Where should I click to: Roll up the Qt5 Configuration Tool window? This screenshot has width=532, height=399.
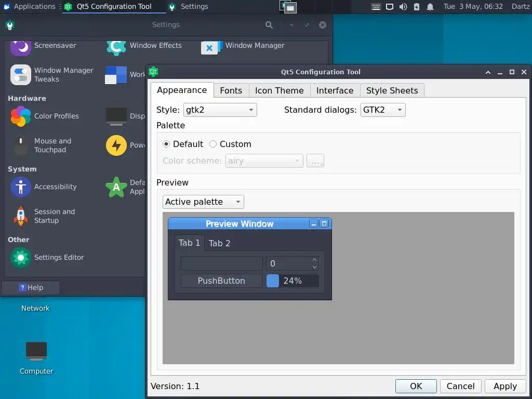(x=488, y=72)
